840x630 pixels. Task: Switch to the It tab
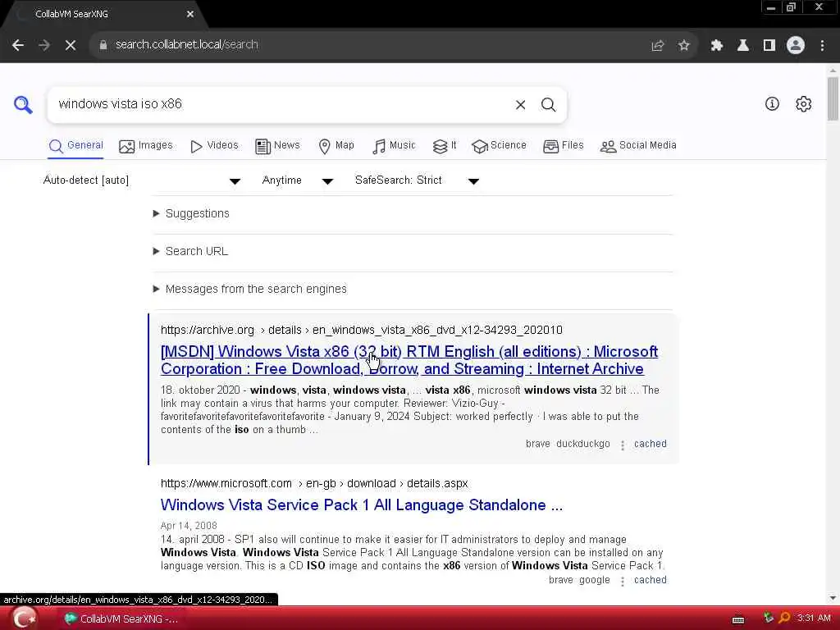(x=445, y=146)
